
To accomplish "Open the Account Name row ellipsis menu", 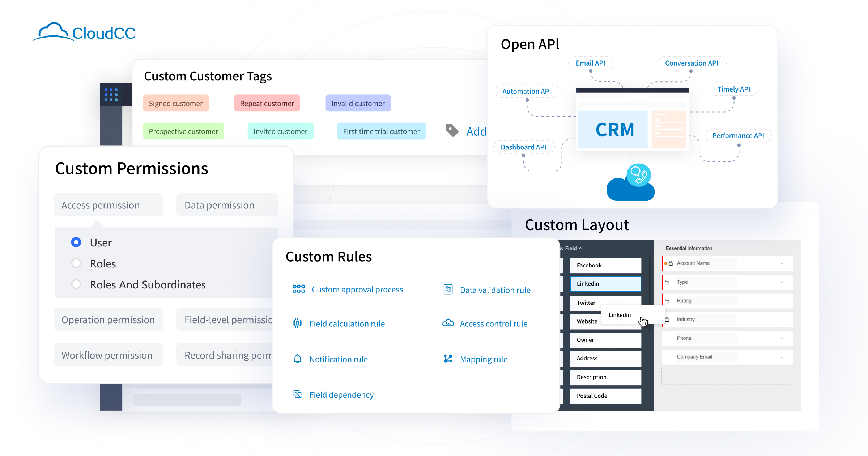I will [783, 263].
